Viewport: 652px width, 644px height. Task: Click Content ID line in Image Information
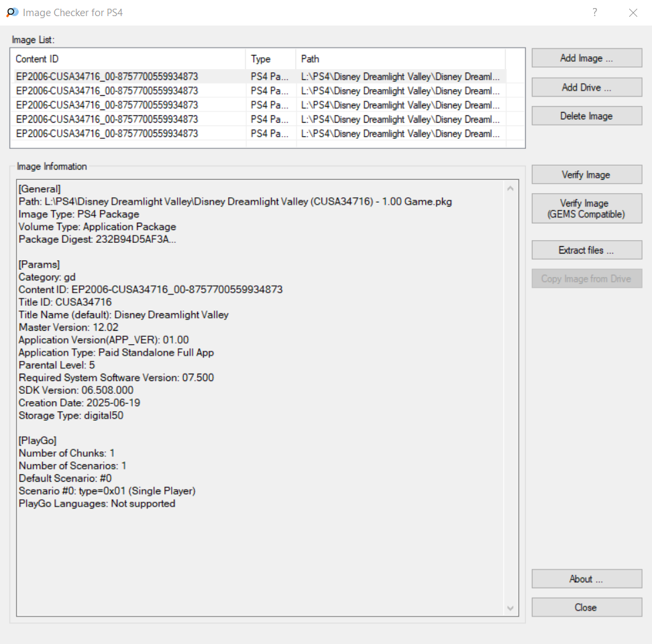click(x=150, y=290)
